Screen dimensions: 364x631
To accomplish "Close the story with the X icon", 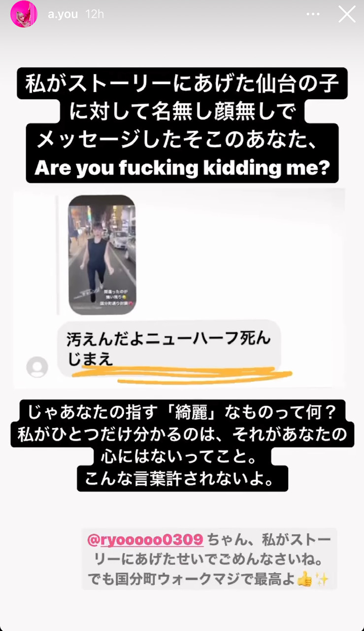I will [347, 14].
